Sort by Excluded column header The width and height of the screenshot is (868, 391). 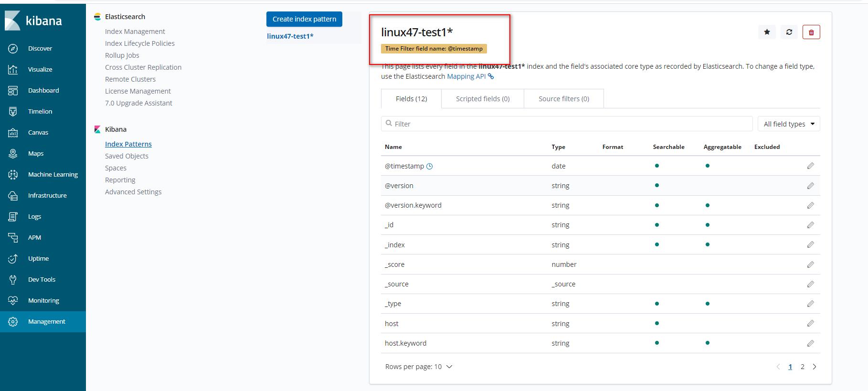[767, 147]
